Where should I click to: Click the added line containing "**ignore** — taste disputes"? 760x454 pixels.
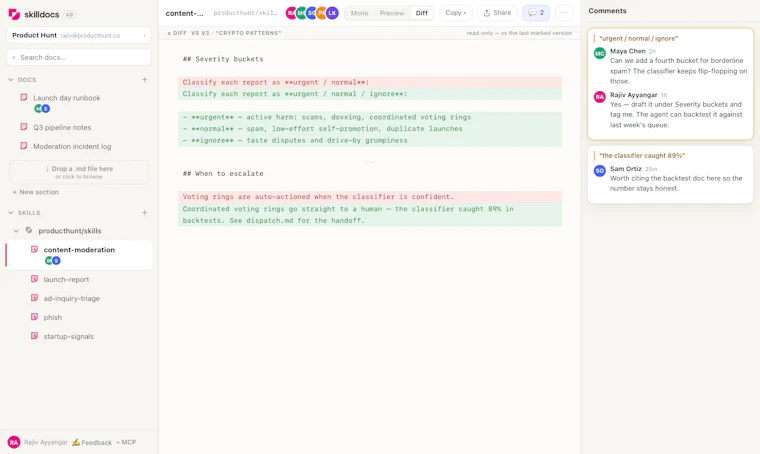coord(370,141)
